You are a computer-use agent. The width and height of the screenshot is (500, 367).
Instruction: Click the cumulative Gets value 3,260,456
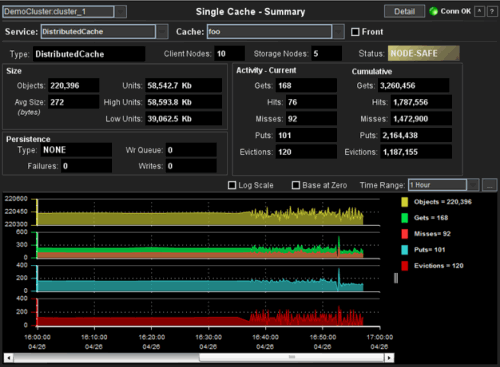tap(413, 86)
